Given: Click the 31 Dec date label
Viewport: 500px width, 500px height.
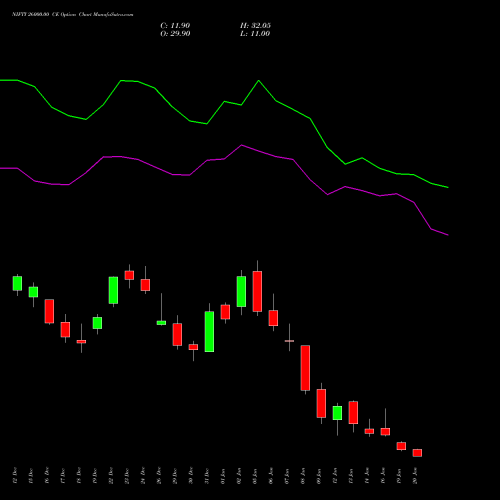Looking at the screenshot, I should pyautogui.click(x=207, y=476).
